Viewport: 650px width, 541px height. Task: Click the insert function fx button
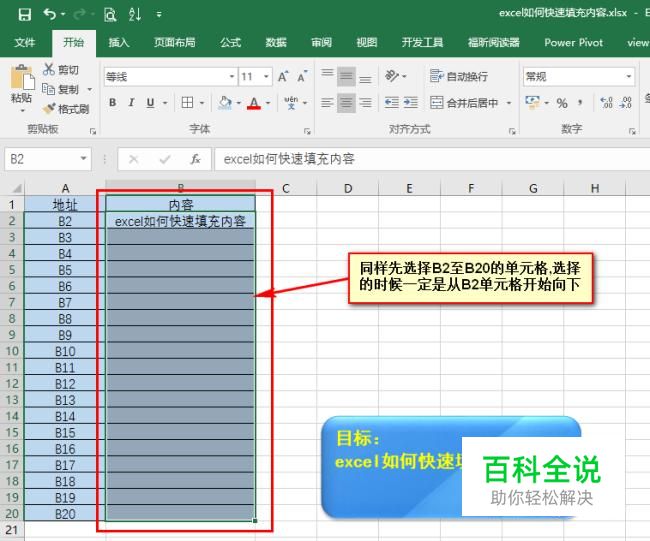pyautogui.click(x=195, y=159)
